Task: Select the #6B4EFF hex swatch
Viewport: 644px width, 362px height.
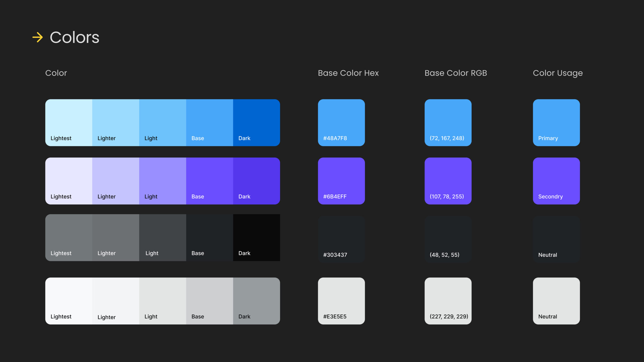Action: (341, 181)
